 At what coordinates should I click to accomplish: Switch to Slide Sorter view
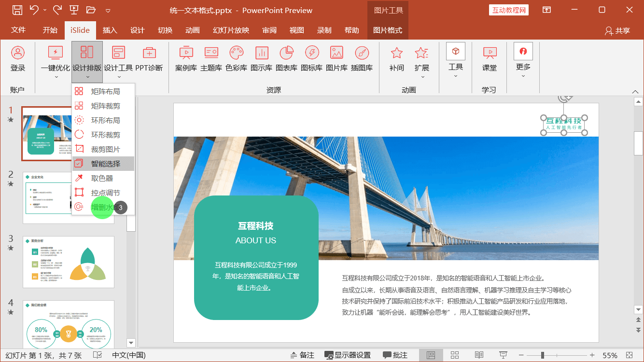pyautogui.click(x=454, y=355)
